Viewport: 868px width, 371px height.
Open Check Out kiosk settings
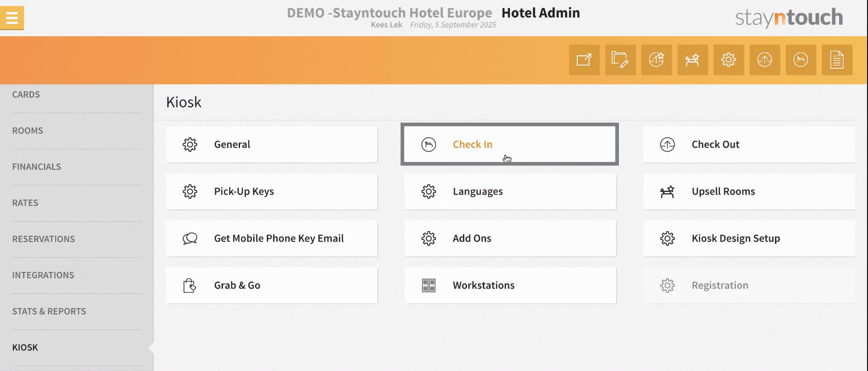tap(749, 144)
